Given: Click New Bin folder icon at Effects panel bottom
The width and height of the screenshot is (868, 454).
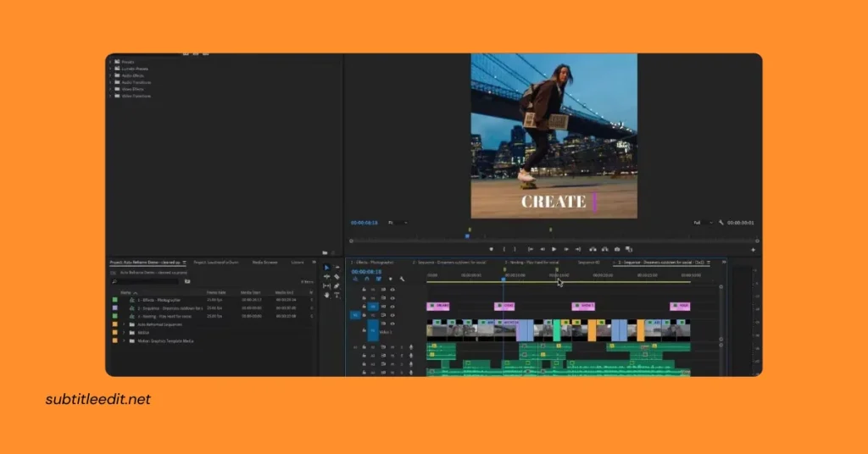Looking at the screenshot, I should [325, 252].
